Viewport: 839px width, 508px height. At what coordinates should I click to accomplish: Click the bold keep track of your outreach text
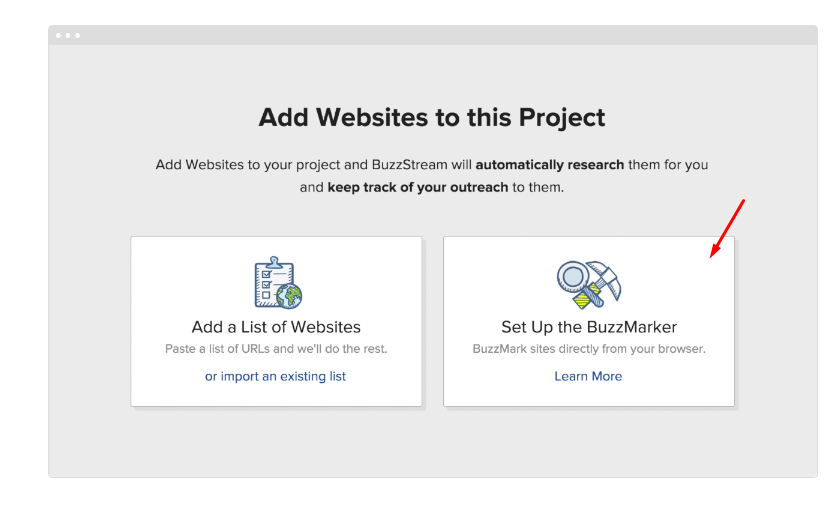click(x=418, y=187)
